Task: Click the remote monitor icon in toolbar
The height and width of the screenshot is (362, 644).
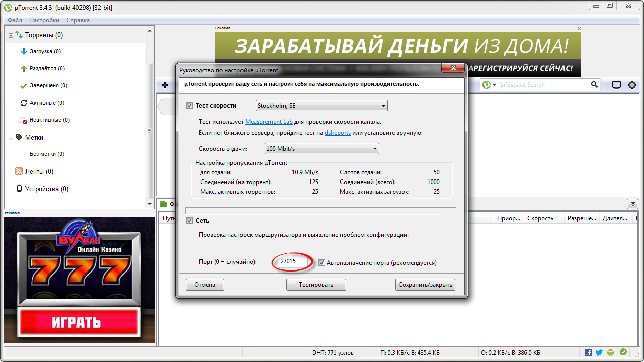Action: (x=616, y=85)
